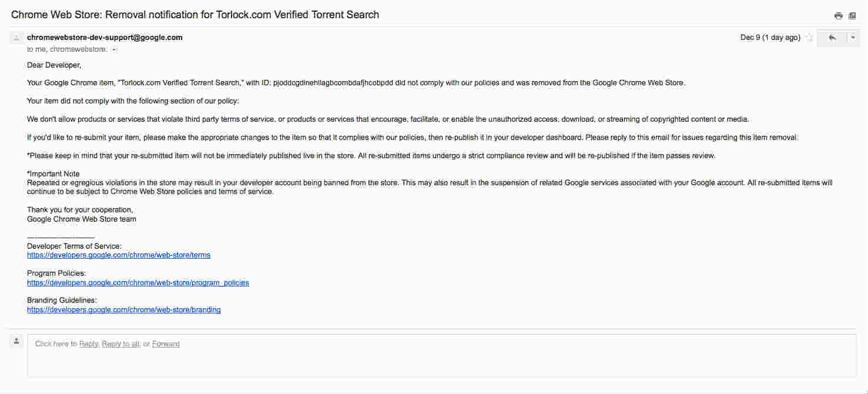868x394 pixels.
Task: Open the More options arrow beside reply
Action: pyautogui.click(x=853, y=38)
